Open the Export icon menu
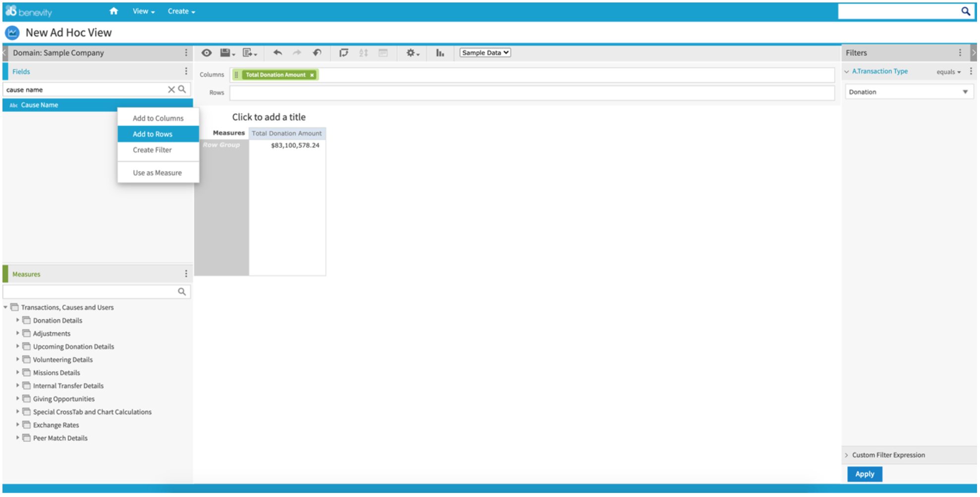 point(249,52)
